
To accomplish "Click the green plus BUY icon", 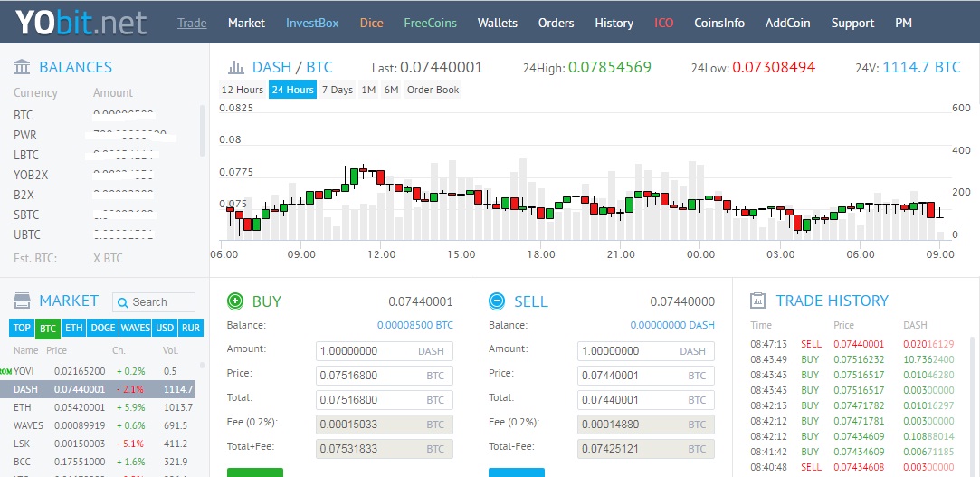I will point(235,301).
